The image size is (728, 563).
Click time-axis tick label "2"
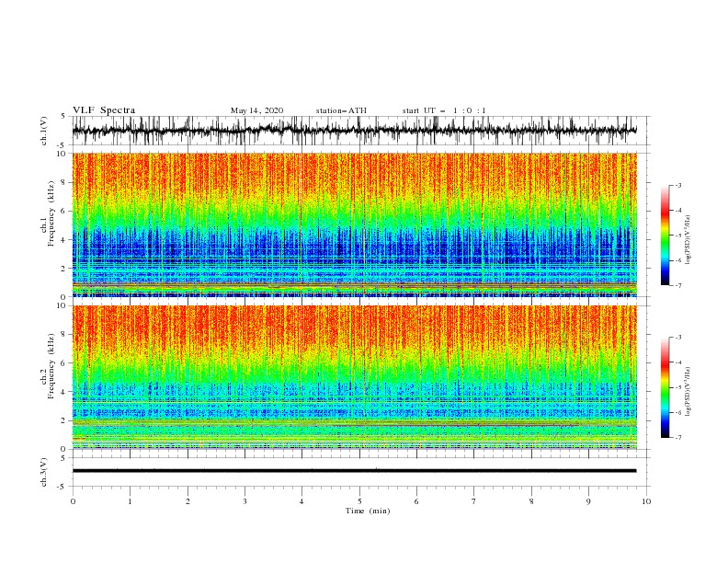click(188, 501)
